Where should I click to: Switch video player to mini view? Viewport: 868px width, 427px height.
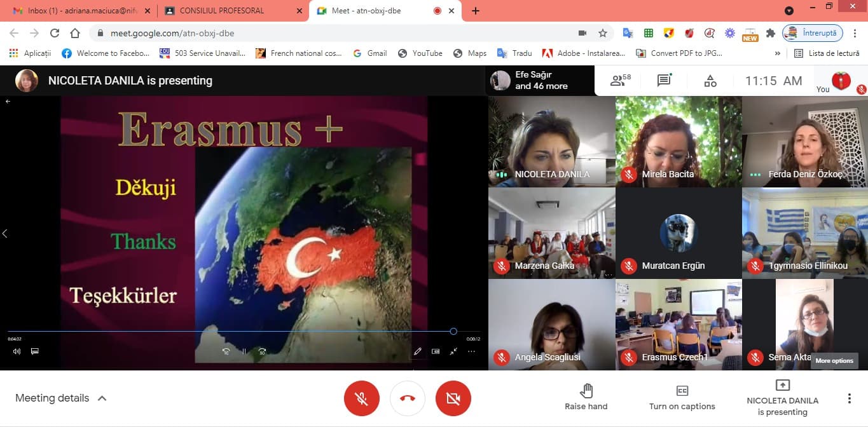(436, 351)
